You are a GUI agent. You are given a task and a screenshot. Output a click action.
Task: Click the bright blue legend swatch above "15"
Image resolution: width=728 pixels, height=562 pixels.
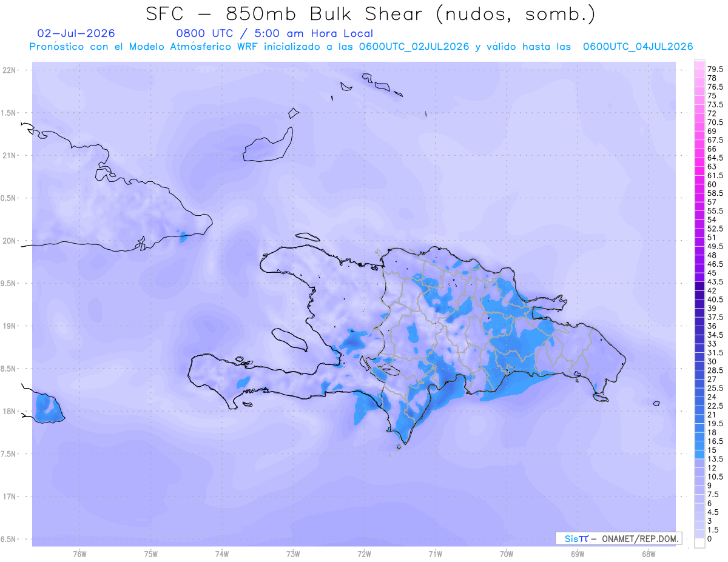699,446
